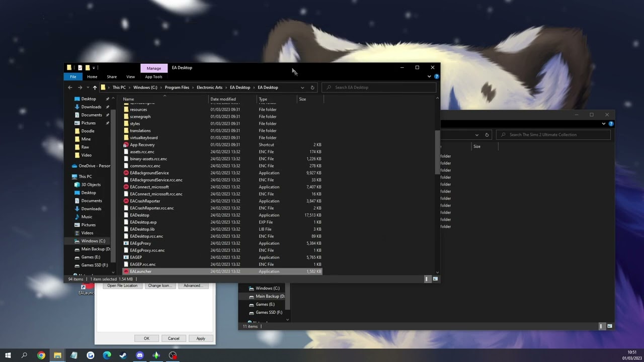Click the Change Icon button

159,286
